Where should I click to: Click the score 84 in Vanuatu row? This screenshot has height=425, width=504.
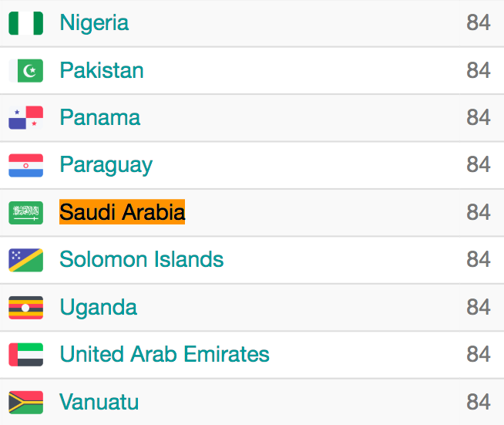click(478, 402)
